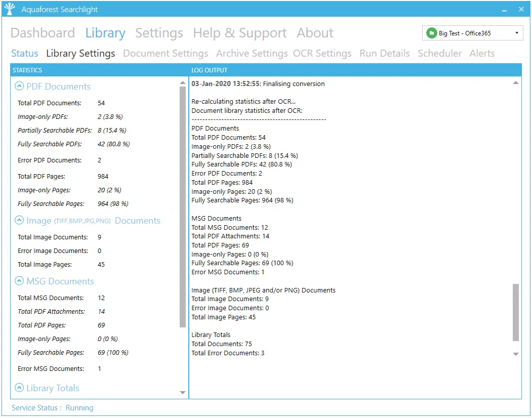Image resolution: width=532 pixels, height=418 pixels.
Task: Open the Big Test - Office365 library dropdown
Action: coord(517,33)
